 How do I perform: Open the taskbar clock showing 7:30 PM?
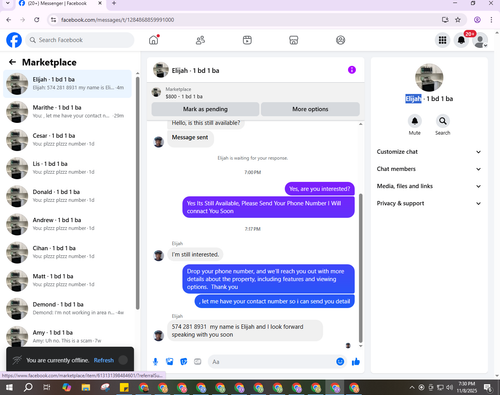(467, 387)
